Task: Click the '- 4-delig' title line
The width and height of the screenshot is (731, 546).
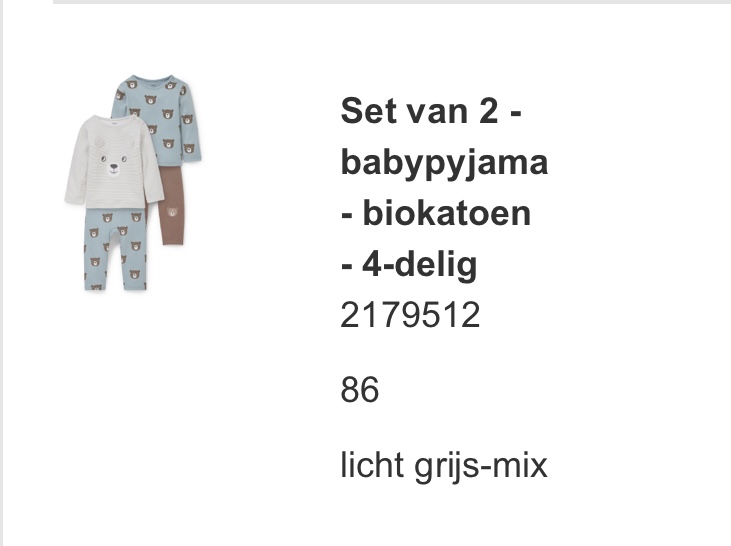Action: (409, 265)
